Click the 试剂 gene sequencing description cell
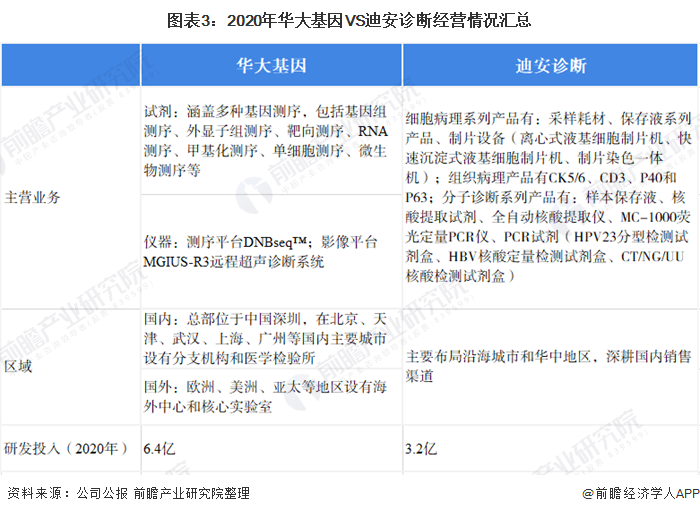Screen dimensions: 700x514 270,141
